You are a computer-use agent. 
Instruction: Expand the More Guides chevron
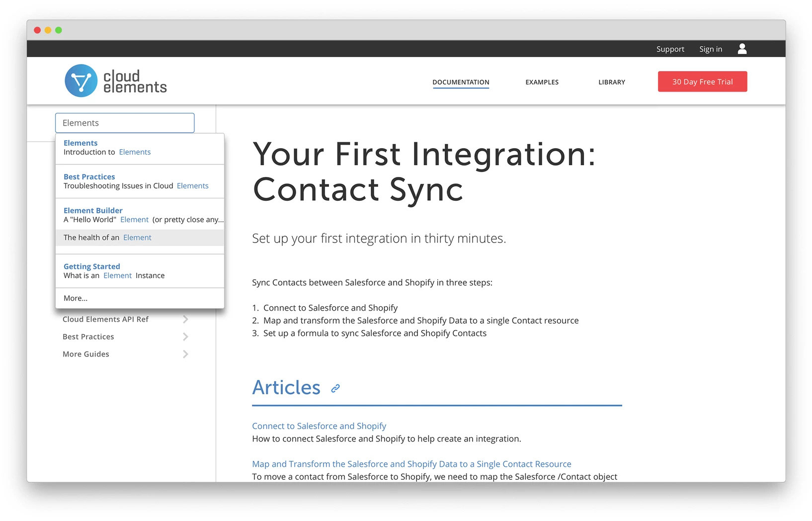tap(185, 354)
